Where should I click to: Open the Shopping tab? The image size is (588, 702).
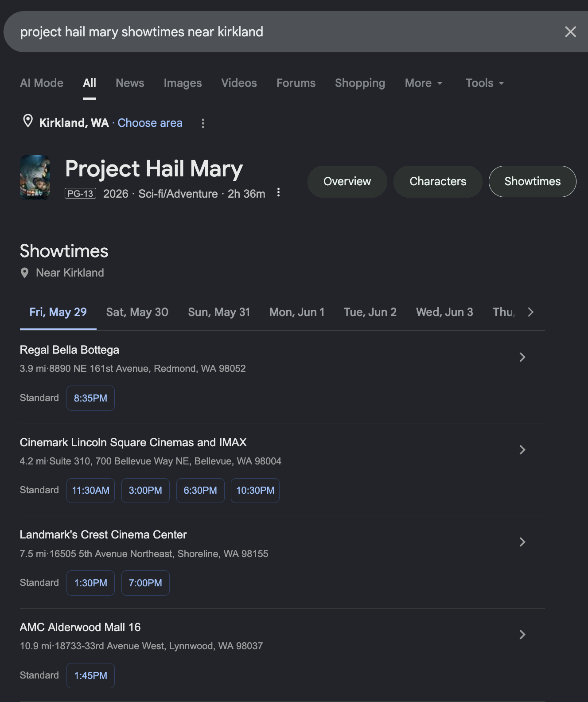point(360,83)
